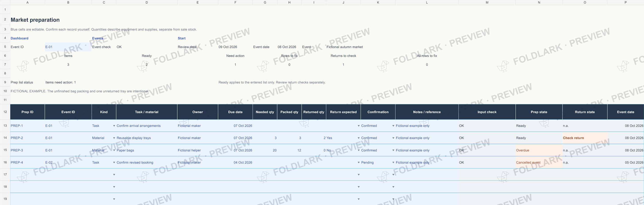Viewport: 644px width, 205px height.
Task: Change the Pending confirmation dropdown for PREP-4
Action: [393, 162]
